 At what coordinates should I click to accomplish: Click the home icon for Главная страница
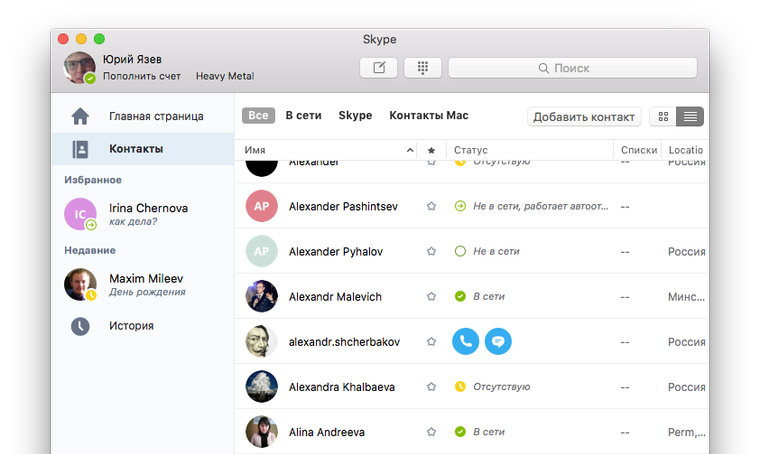tap(80, 116)
